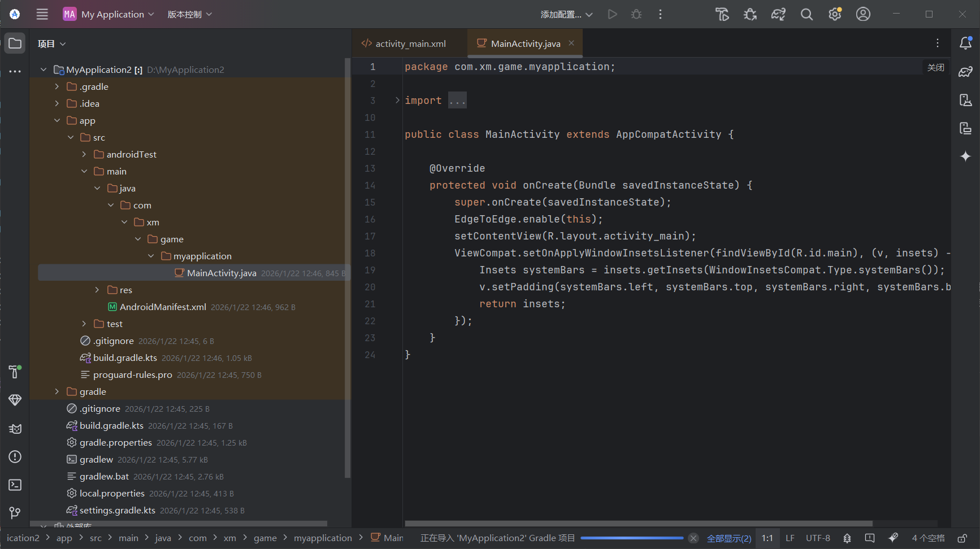Collapse the app folder in the tree
980x549 pixels.
coord(57,120)
